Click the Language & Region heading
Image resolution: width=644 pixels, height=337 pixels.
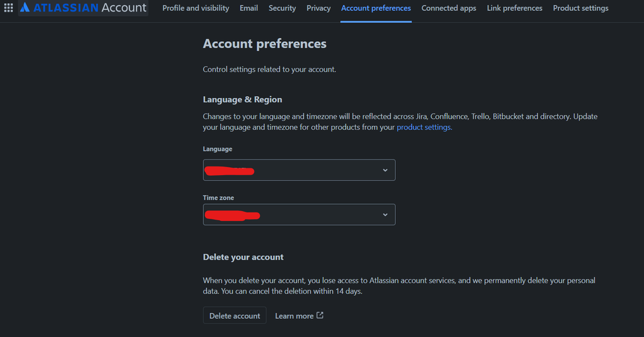tap(242, 99)
